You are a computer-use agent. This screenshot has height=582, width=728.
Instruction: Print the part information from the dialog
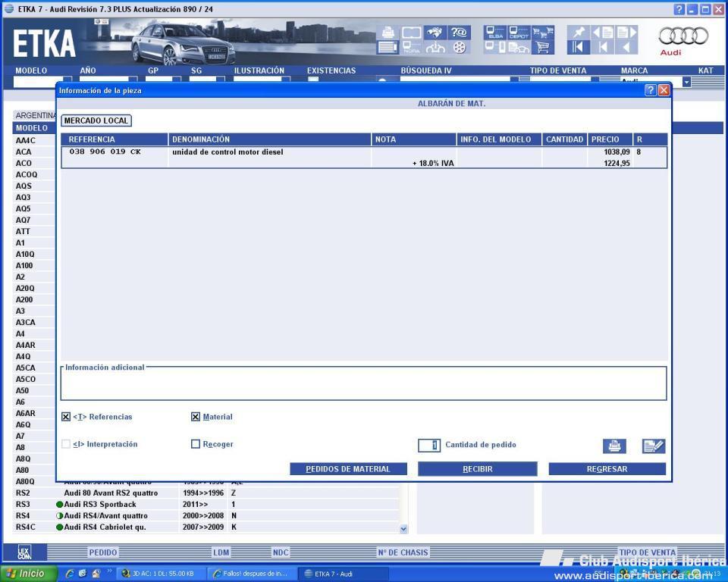(x=614, y=446)
